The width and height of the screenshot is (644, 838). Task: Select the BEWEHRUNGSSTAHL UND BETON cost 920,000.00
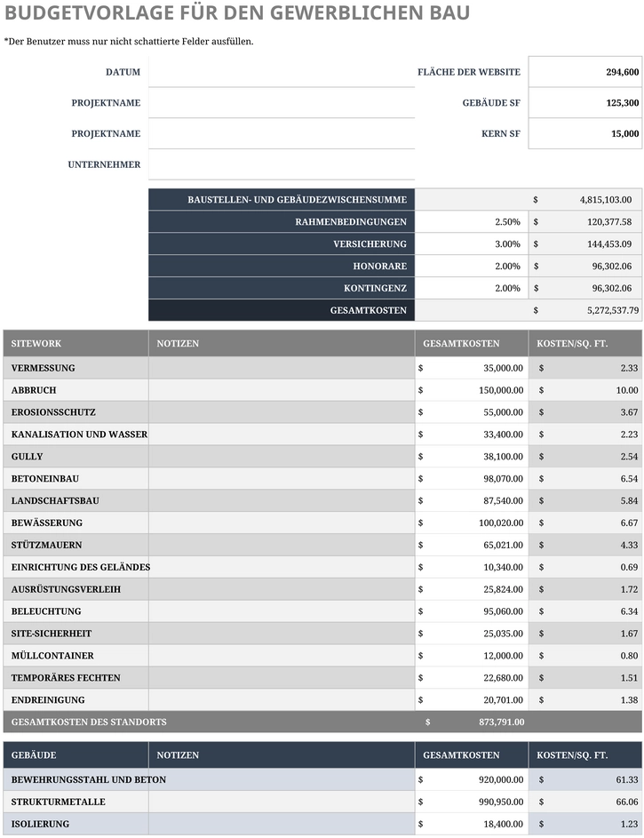click(472, 779)
